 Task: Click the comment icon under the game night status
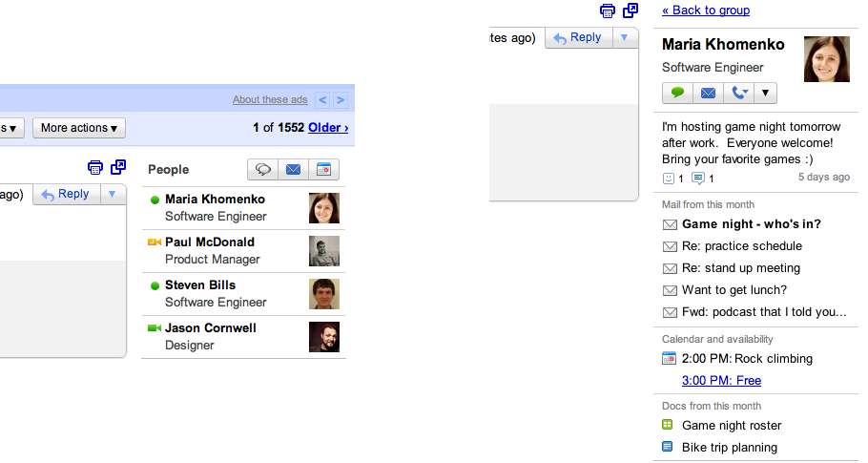698,179
